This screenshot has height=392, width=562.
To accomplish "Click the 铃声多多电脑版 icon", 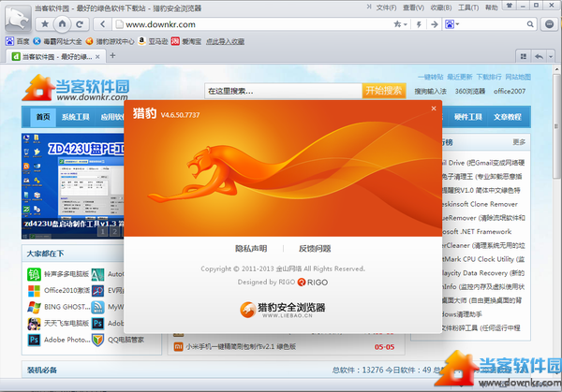I will click(x=34, y=274).
